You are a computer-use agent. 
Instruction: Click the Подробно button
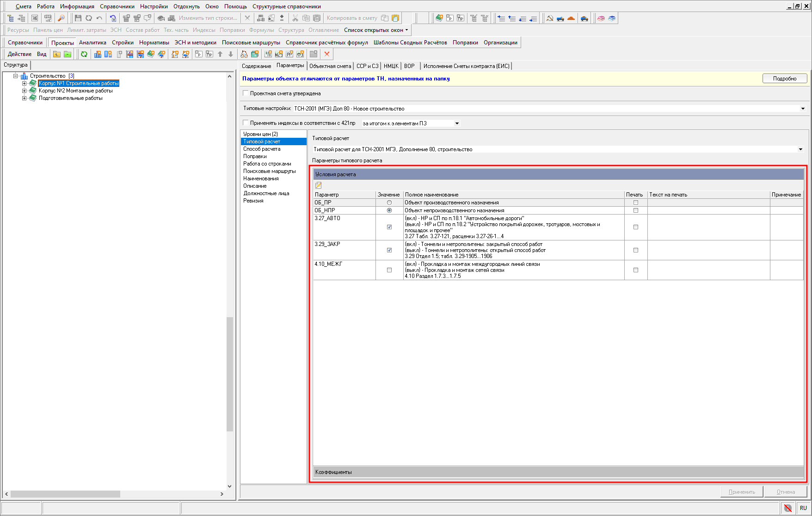(x=784, y=79)
